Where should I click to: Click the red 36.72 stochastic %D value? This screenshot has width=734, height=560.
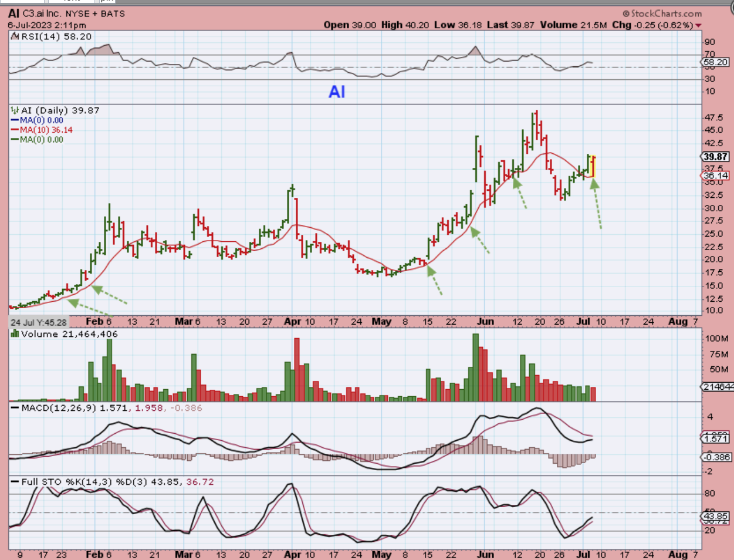[200, 482]
